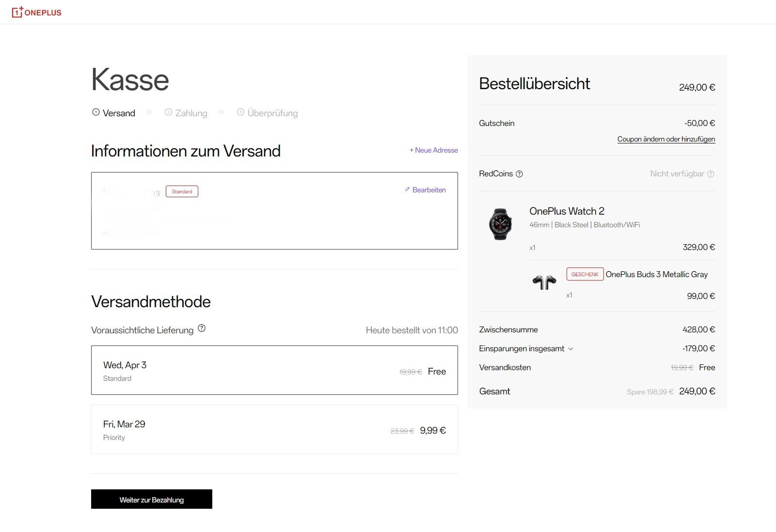Click the Versand step number icon
This screenshot has height=532, width=776.
(x=96, y=112)
